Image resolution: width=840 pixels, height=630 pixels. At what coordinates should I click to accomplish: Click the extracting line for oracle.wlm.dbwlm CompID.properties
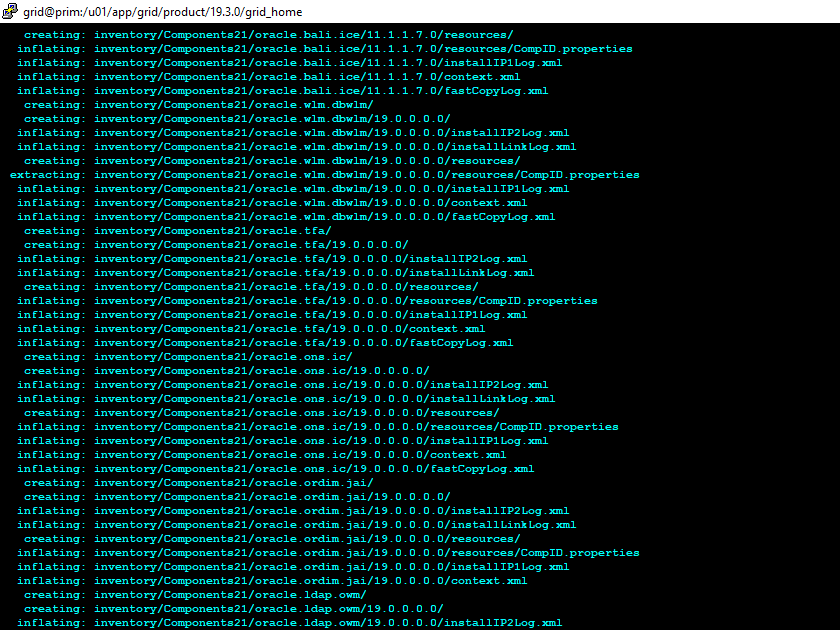pos(325,175)
